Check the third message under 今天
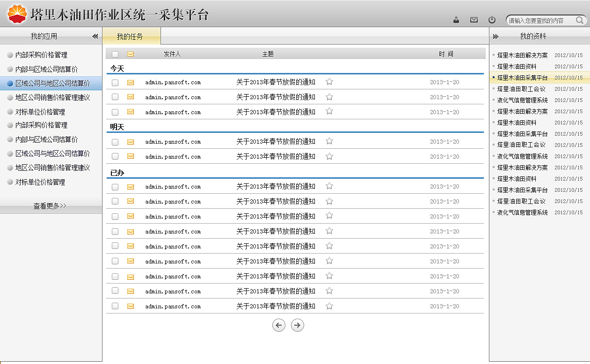The height and width of the screenshot is (364, 590). pyautogui.click(x=115, y=112)
